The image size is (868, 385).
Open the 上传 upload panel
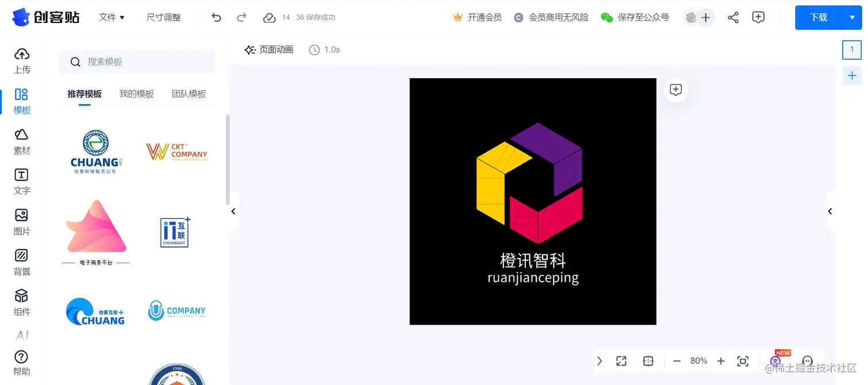pos(22,60)
